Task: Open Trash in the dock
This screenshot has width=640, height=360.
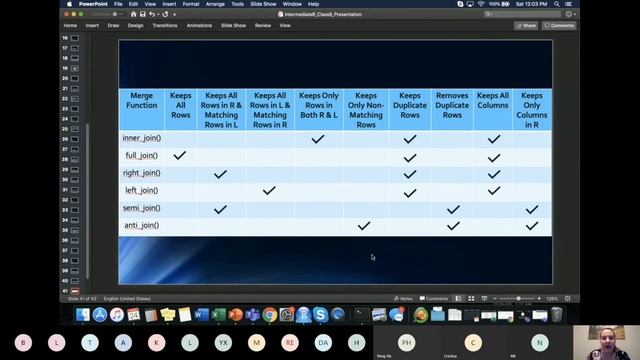Action: coord(557,315)
